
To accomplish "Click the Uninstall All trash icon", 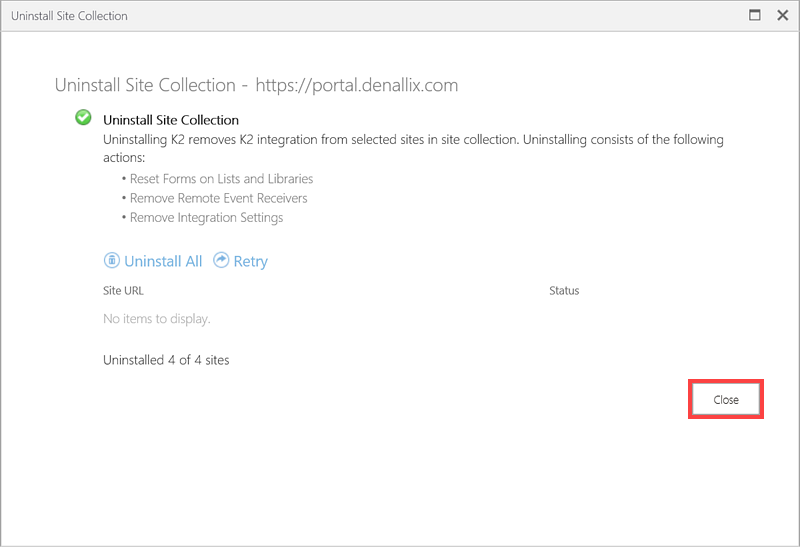I will pyautogui.click(x=112, y=261).
